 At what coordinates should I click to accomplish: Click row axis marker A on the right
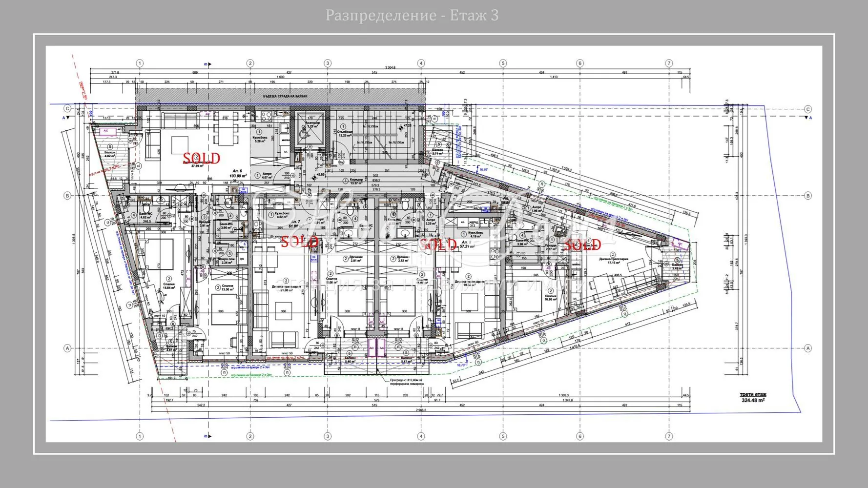click(808, 348)
